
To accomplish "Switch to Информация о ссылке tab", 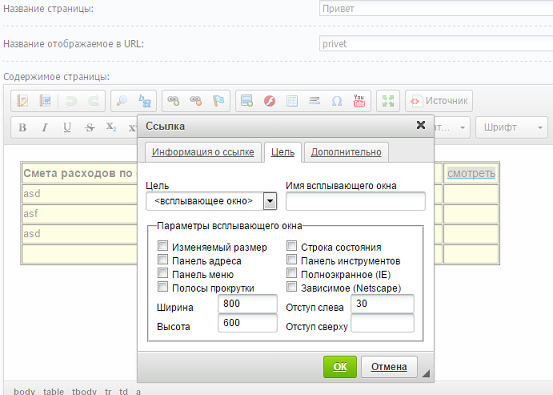I will (x=203, y=152).
